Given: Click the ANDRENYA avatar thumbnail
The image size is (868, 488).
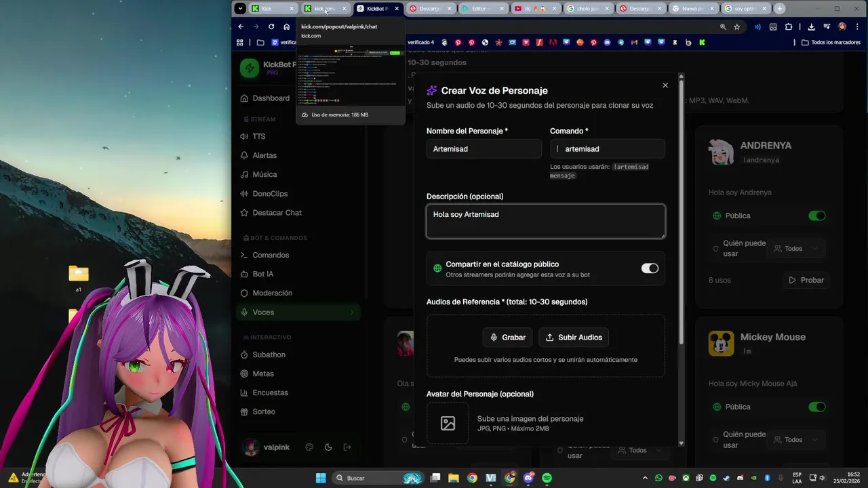Looking at the screenshot, I should click(x=721, y=152).
